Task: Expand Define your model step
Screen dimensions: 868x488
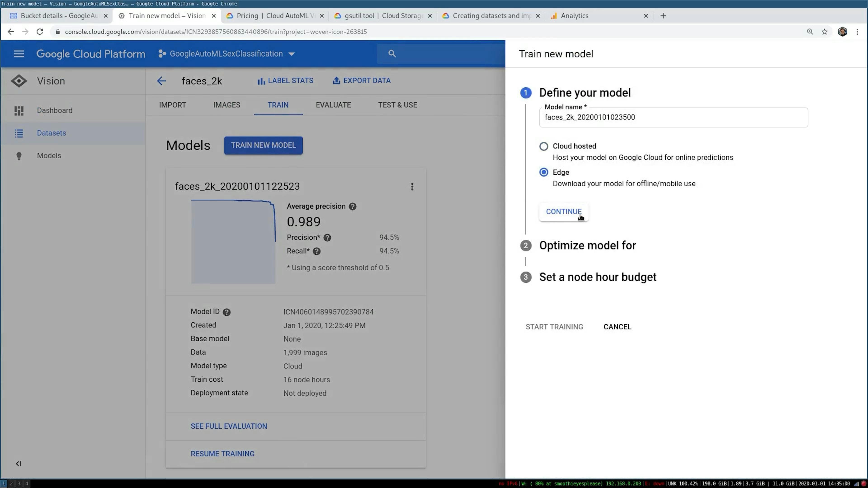Action: [x=585, y=93]
